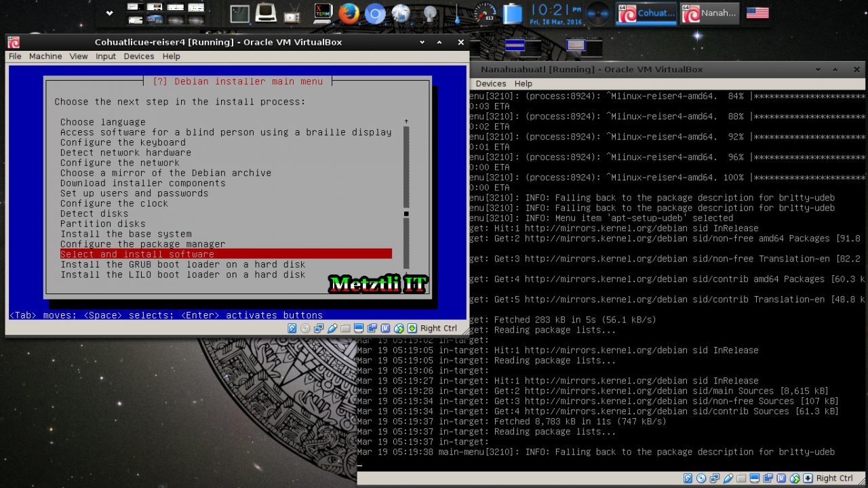The width and height of the screenshot is (868, 488).
Task: Open Help menu in Cohuatlicue window
Action: [x=171, y=56]
